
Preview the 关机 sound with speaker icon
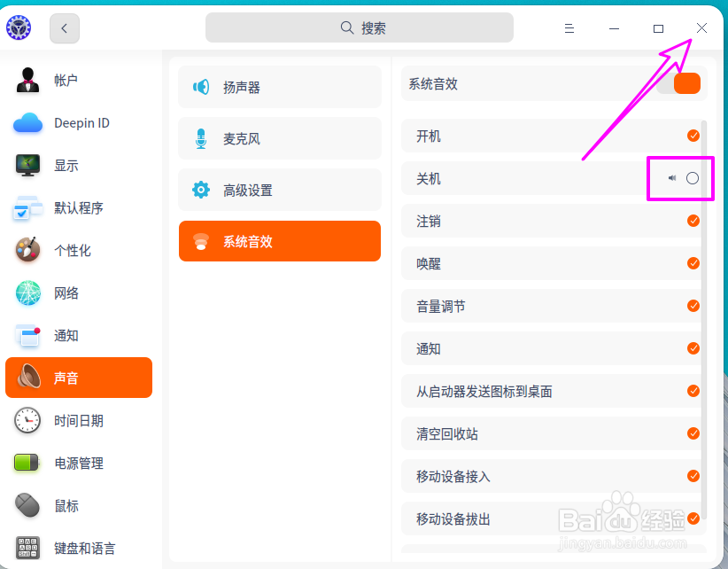coord(672,178)
